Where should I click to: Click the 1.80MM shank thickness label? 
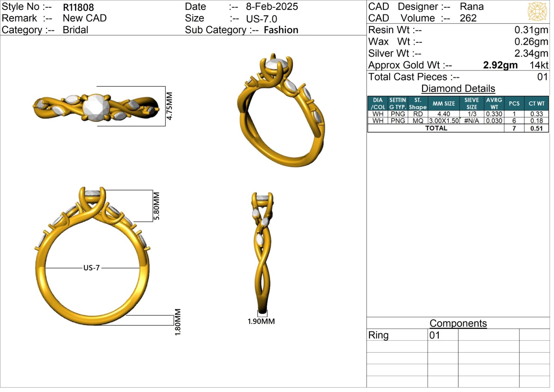coord(178,322)
